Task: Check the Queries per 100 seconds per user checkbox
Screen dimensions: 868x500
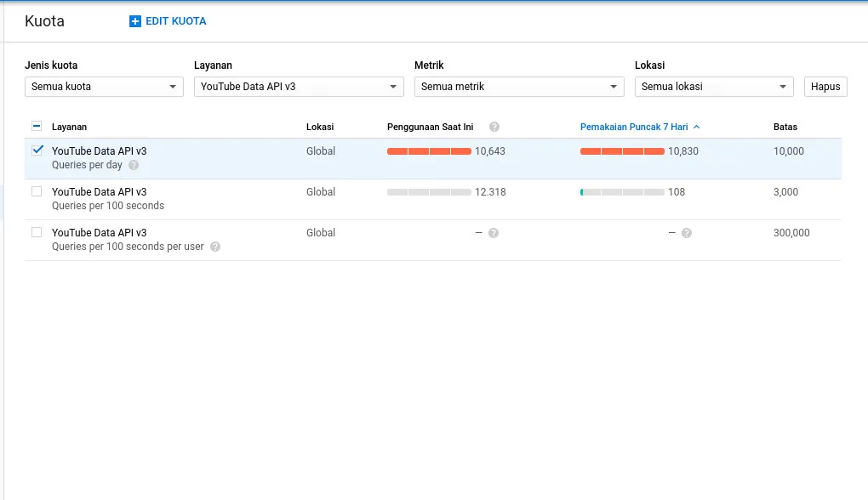Action: coord(35,232)
